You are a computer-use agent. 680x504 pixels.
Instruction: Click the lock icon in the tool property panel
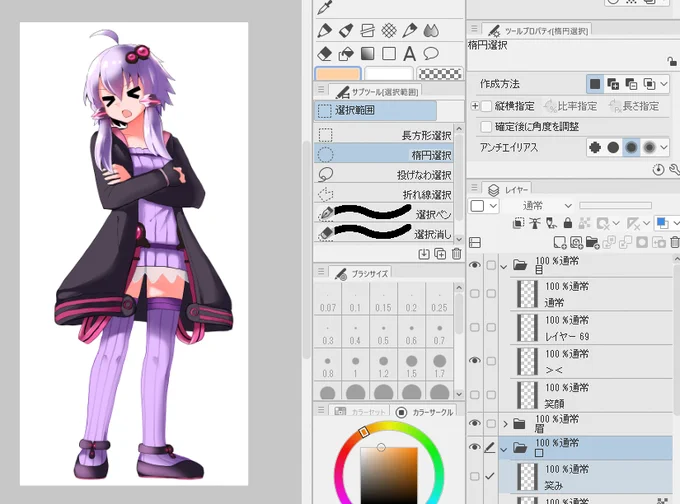672,61
